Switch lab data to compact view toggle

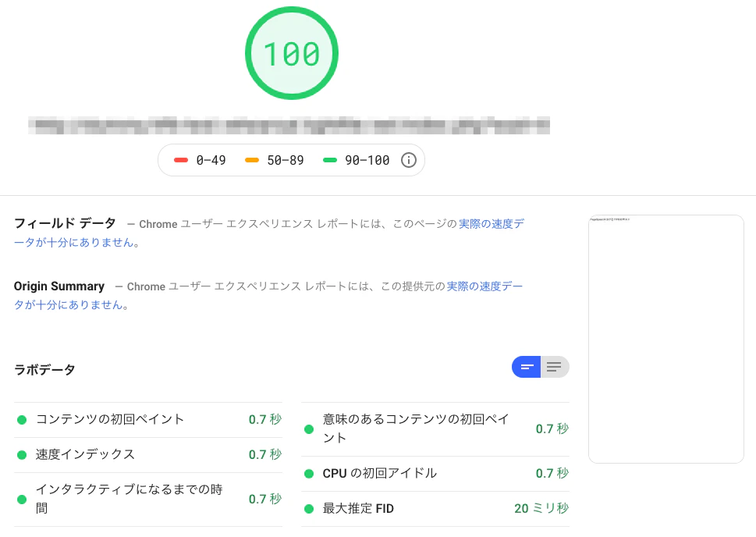(526, 367)
